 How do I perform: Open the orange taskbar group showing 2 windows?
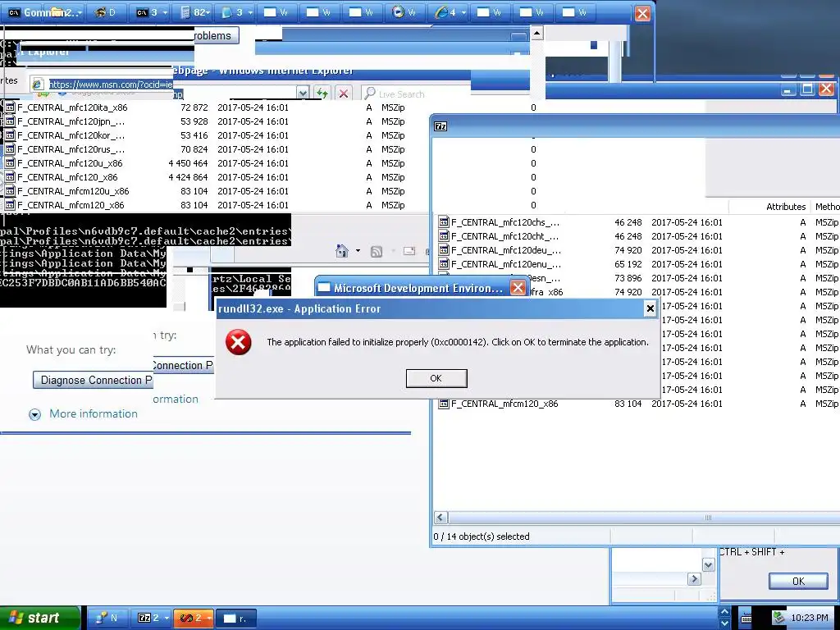point(194,618)
